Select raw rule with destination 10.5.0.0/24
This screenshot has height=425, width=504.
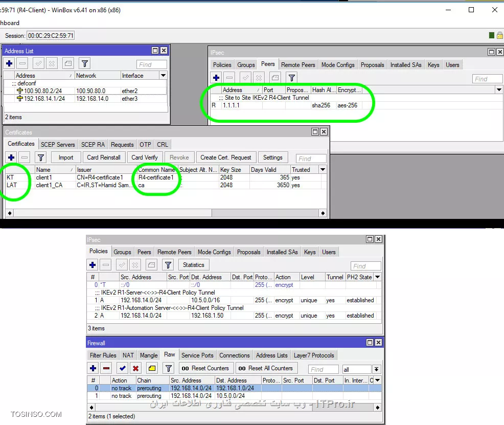[x=234, y=396]
